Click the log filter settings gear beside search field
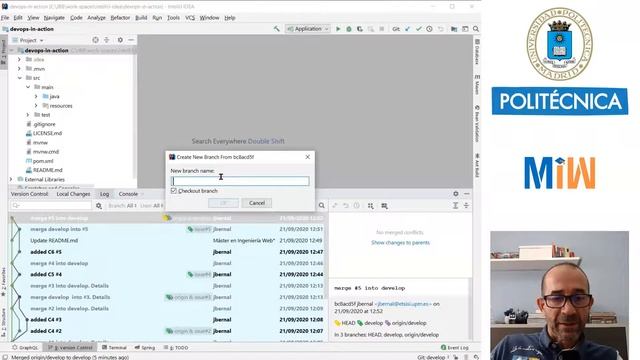The width and height of the screenshot is (640, 360). pos(99,206)
